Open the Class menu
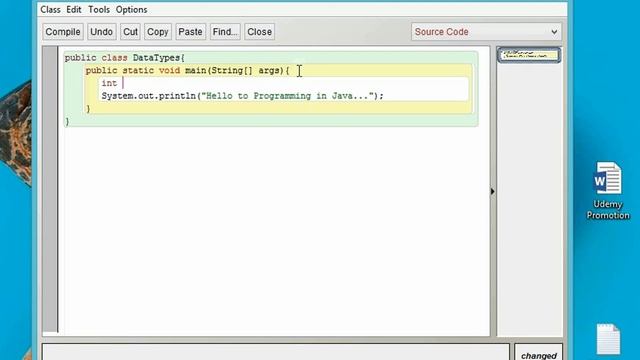 [x=50, y=9]
